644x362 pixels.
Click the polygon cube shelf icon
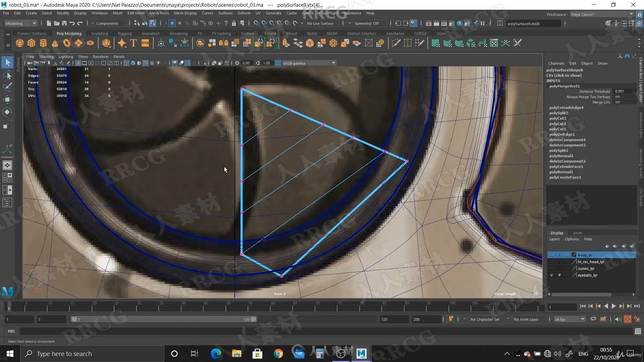[32, 43]
